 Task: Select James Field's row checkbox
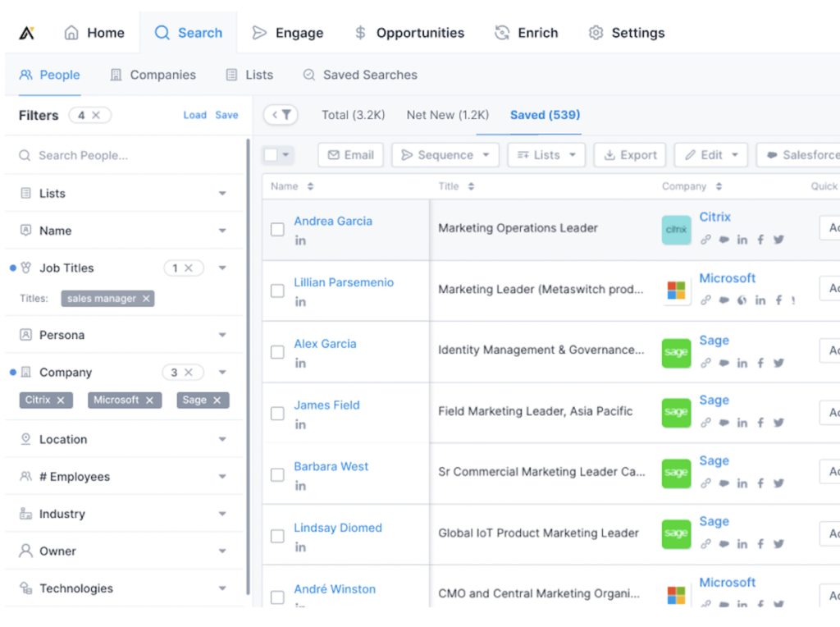[x=277, y=414]
